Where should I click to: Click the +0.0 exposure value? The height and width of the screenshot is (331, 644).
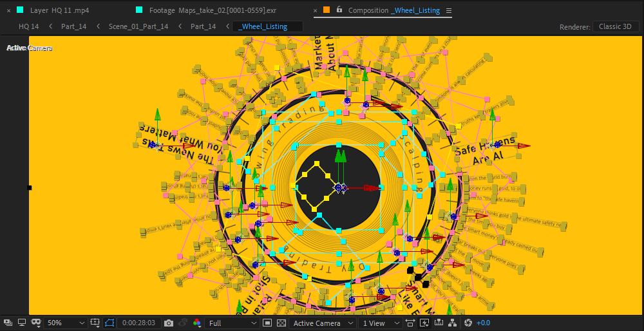483,323
